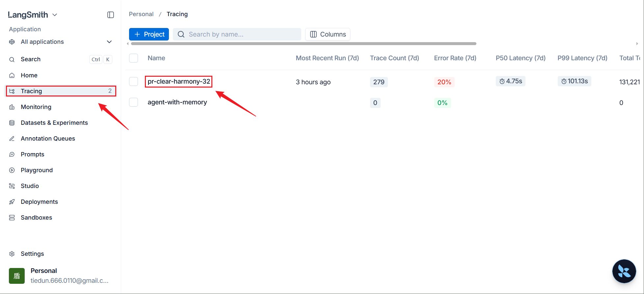Click the Settings gear icon
The width and height of the screenshot is (644, 294).
coord(12,254)
